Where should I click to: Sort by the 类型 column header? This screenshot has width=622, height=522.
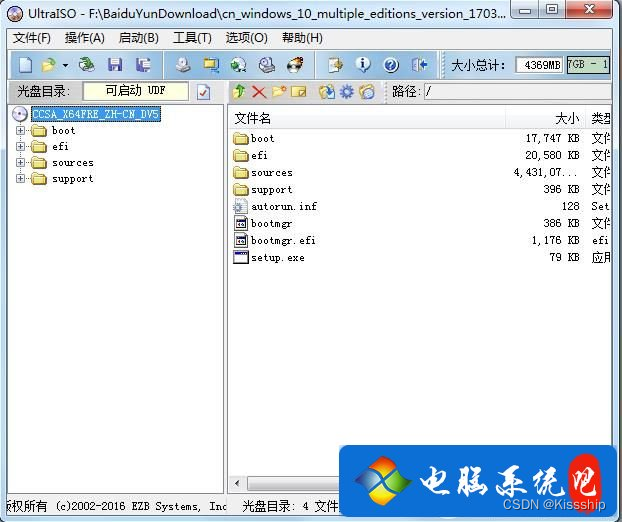599,118
